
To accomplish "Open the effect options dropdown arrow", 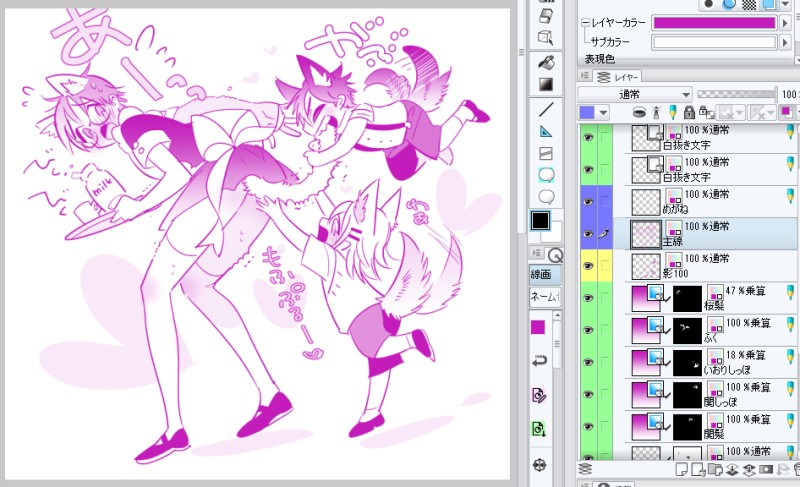I will (785, 4).
